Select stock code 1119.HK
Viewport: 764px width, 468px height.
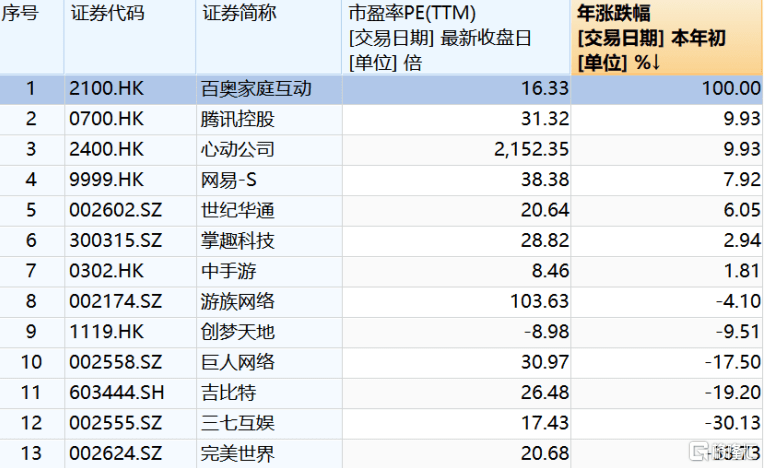click(x=107, y=332)
